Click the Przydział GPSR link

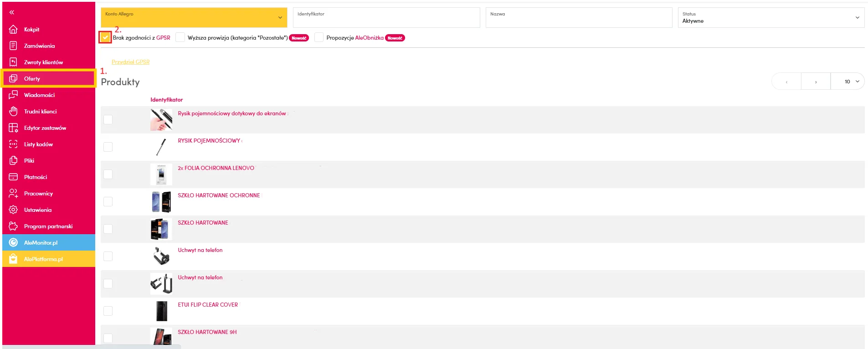coord(130,62)
